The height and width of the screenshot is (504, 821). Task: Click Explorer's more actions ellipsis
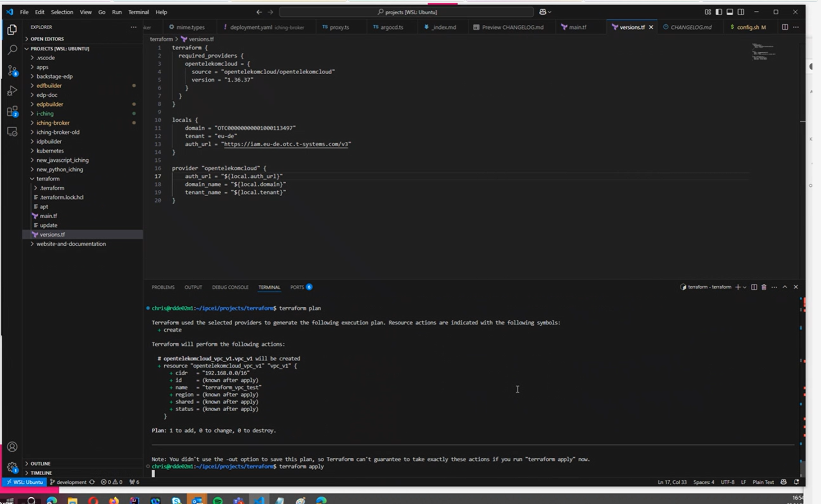tap(134, 27)
